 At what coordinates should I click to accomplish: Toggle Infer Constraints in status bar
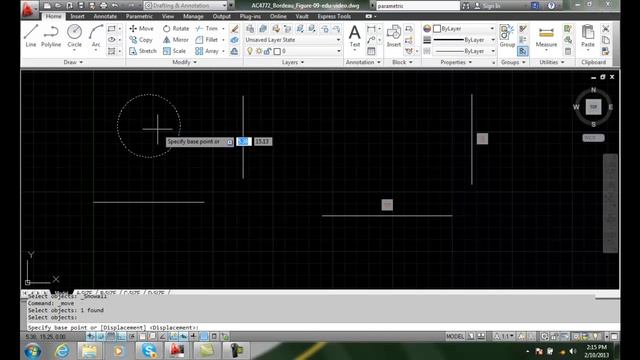90,337
